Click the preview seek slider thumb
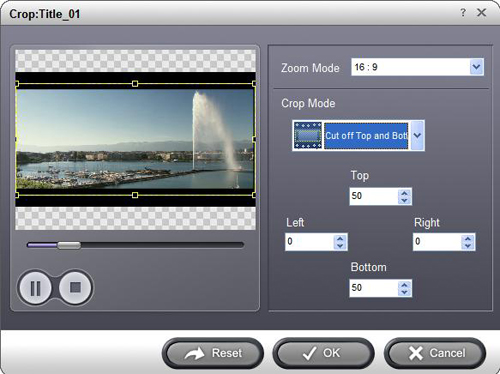500x374 pixels. [69, 246]
